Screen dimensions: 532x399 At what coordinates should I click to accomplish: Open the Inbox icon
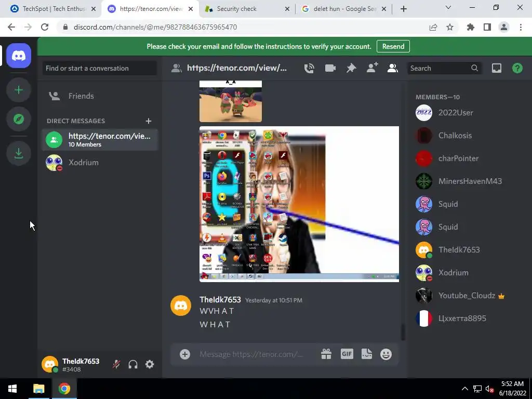point(496,68)
